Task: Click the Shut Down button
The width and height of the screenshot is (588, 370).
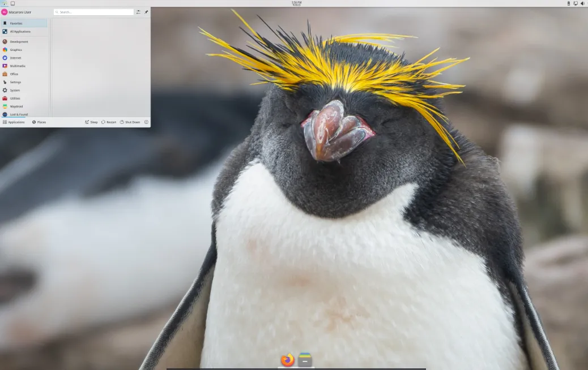Action: pos(131,122)
